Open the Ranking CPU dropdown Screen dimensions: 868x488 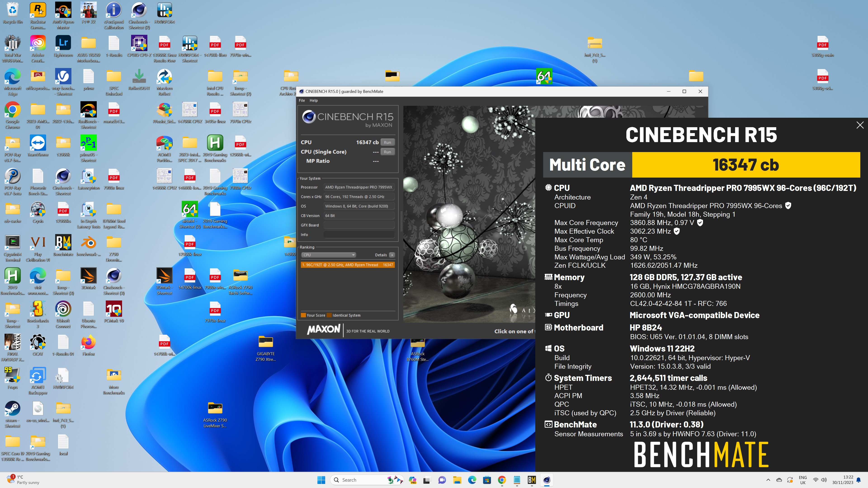(x=328, y=255)
